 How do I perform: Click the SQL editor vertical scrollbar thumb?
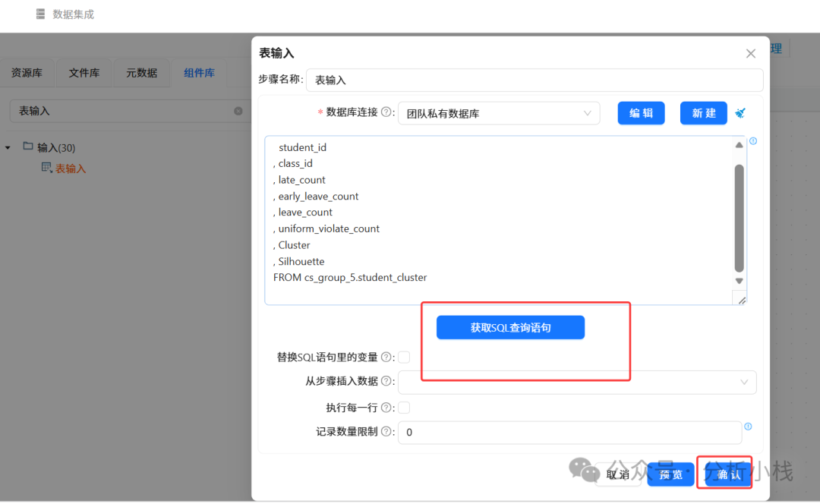739,218
